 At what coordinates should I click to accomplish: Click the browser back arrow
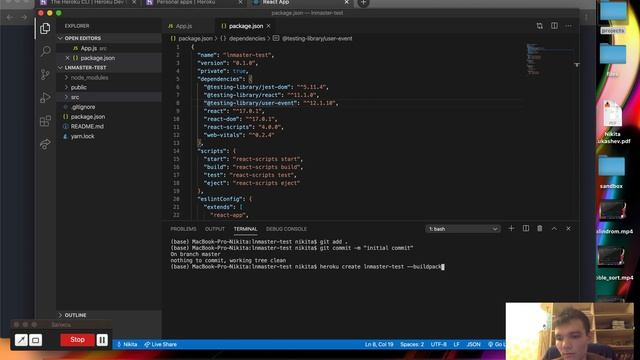tap(10, 17)
